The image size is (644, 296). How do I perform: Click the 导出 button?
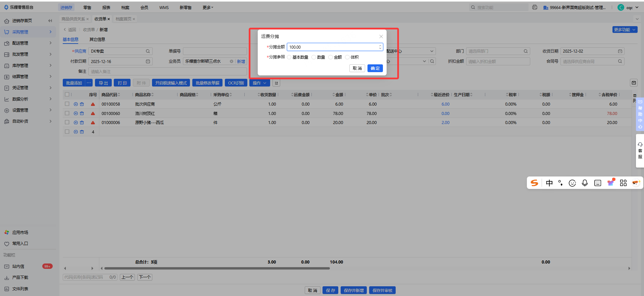pos(103,83)
